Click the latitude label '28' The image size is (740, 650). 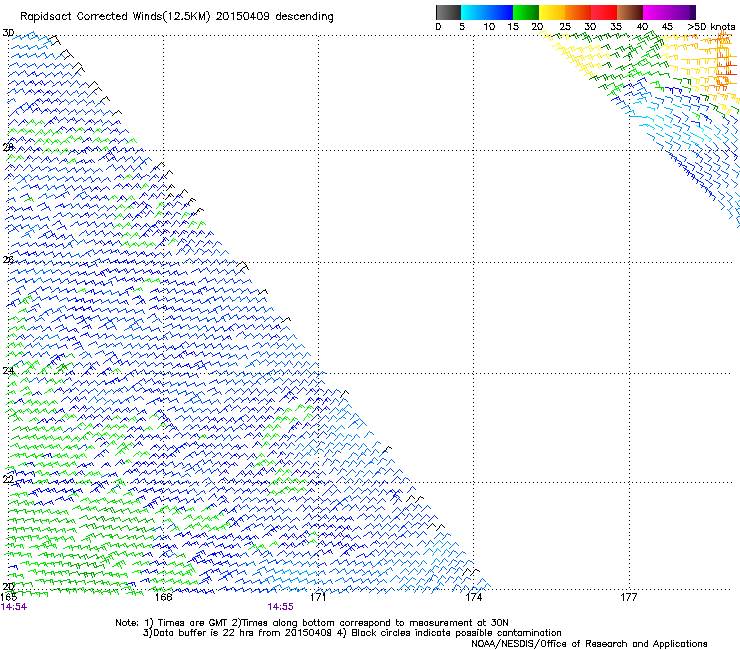8,148
